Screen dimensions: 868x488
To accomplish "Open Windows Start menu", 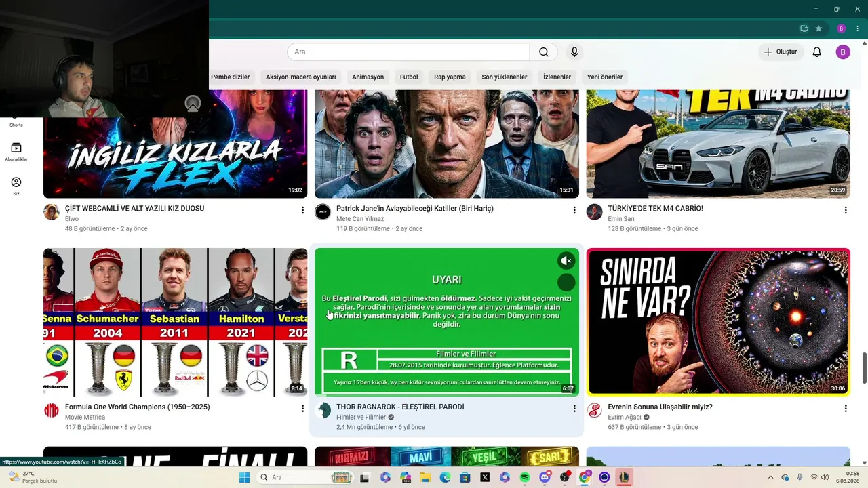I will [244, 477].
